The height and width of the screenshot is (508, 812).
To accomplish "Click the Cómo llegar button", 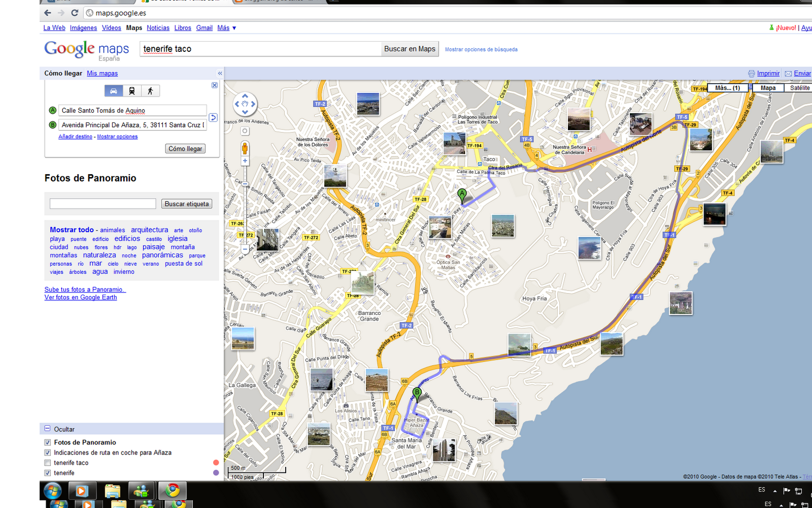I will (x=185, y=149).
